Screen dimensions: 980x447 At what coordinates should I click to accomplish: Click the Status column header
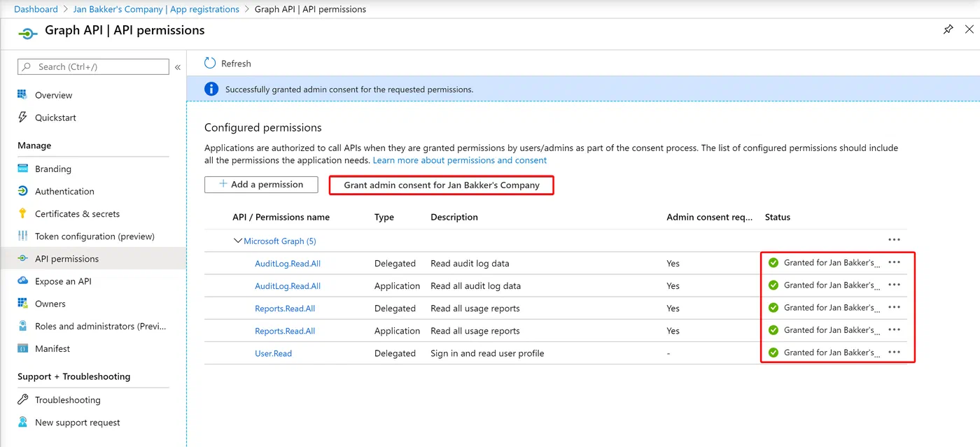[x=777, y=217]
